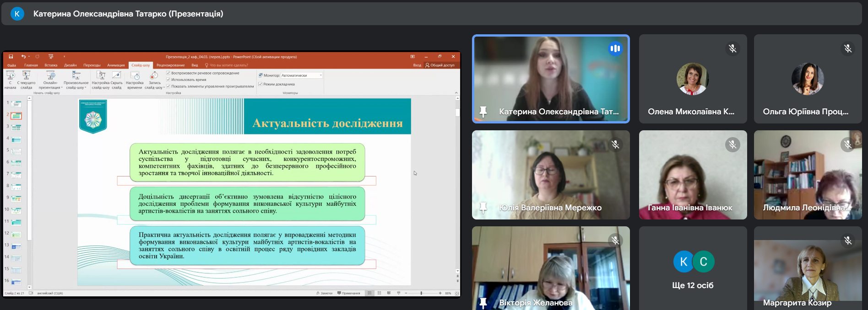Screen dimensions: 868x310
Task: Click 'Общий доступ' share button
Action: point(440,65)
